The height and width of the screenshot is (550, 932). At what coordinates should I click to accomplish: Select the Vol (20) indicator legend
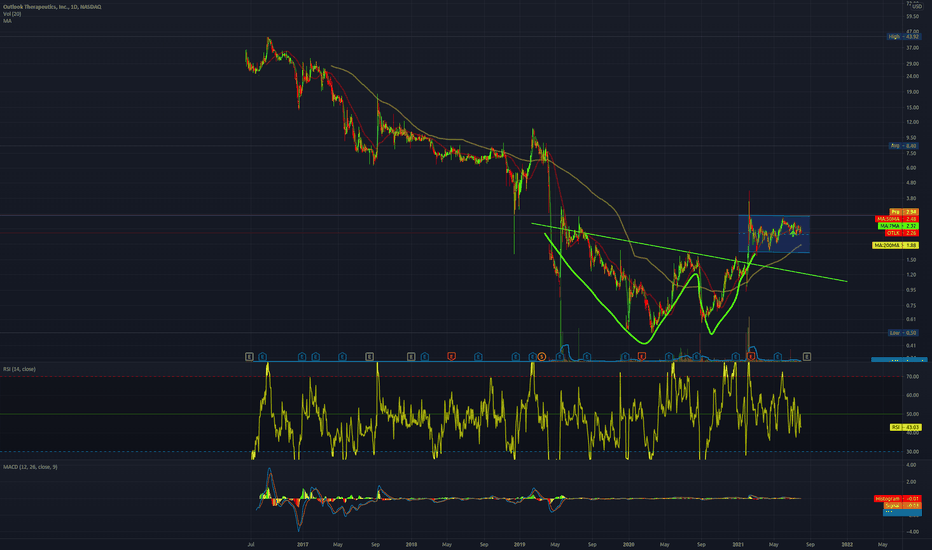click(x=12, y=14)
